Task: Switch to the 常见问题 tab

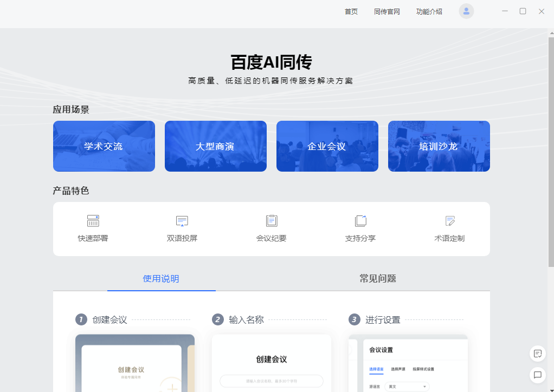Action: click(x=378, y=279)
